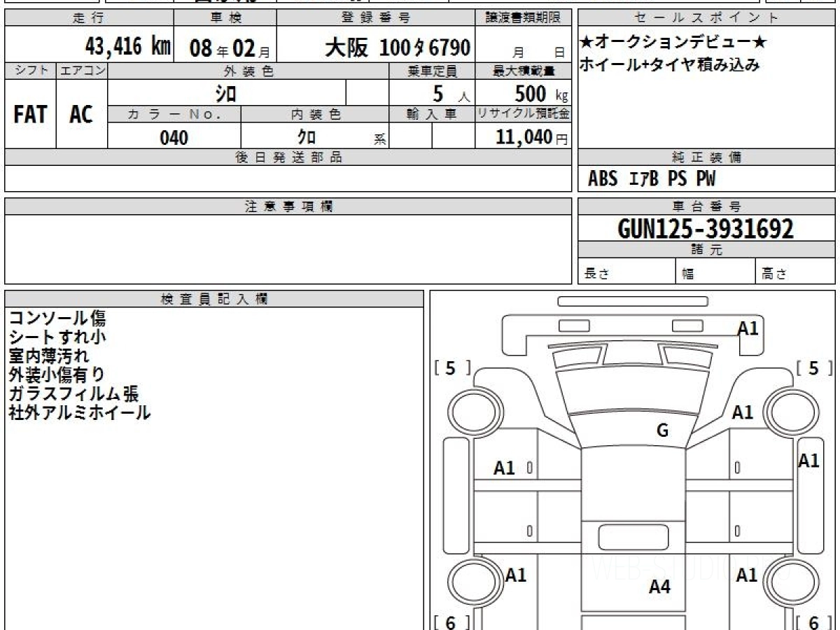Select the エアコン header cell
This screenshot has height=630, width=840.
coord(82,71)
